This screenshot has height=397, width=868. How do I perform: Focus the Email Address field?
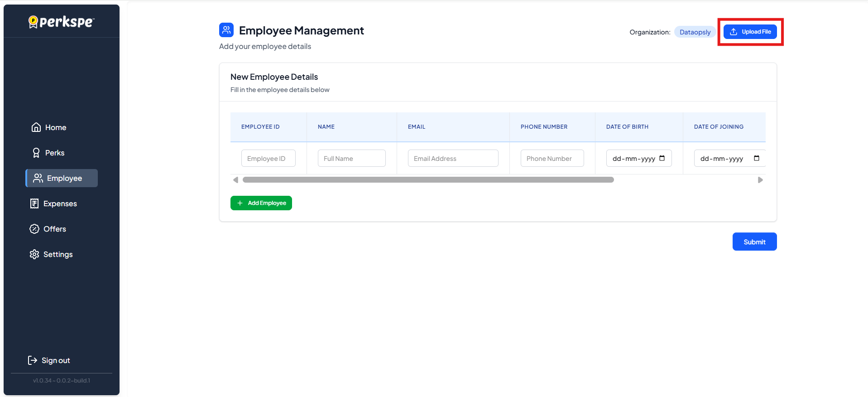click(453, 159)
